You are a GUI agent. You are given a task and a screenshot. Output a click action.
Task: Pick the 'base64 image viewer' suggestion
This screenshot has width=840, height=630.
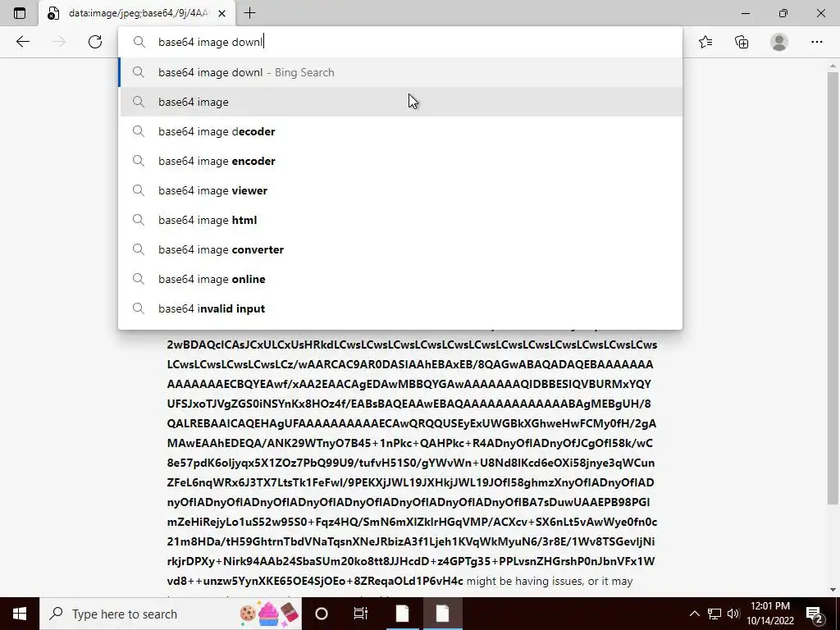400,190
